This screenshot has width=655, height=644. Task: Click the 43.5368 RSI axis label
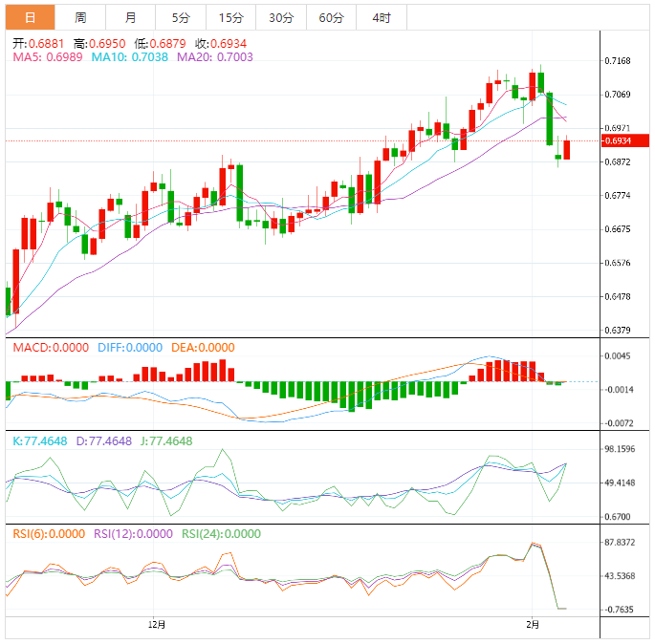pyautogui.click(x=620, y=576)
